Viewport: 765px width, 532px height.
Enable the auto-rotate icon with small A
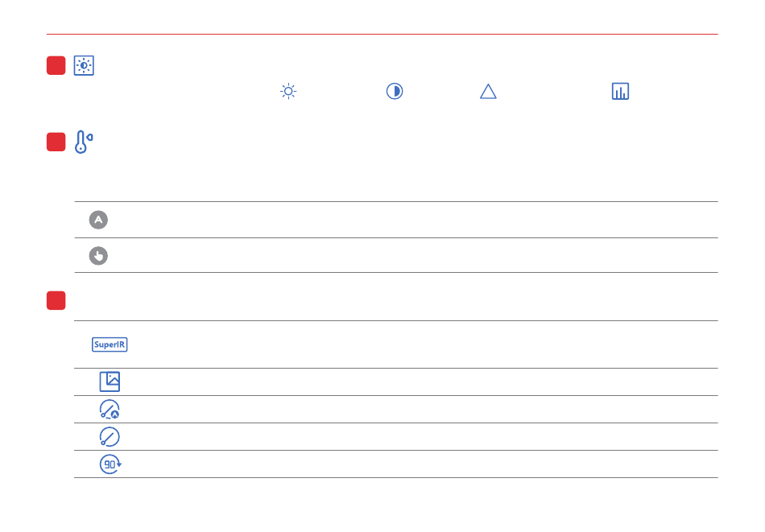[110, 409]
